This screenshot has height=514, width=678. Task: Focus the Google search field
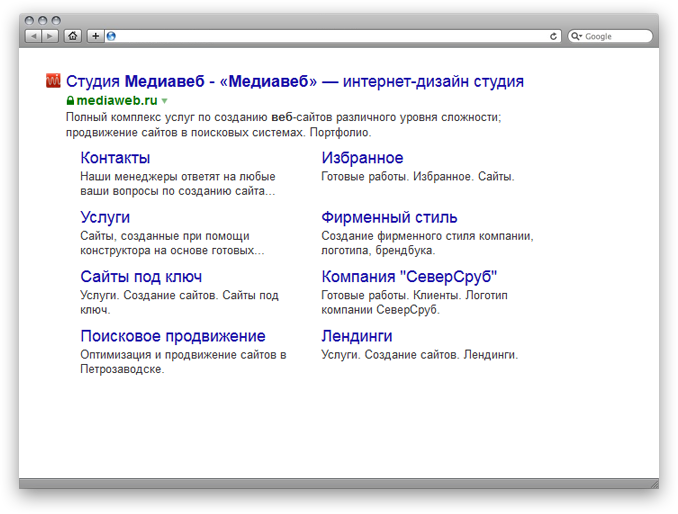click(610, 36)
